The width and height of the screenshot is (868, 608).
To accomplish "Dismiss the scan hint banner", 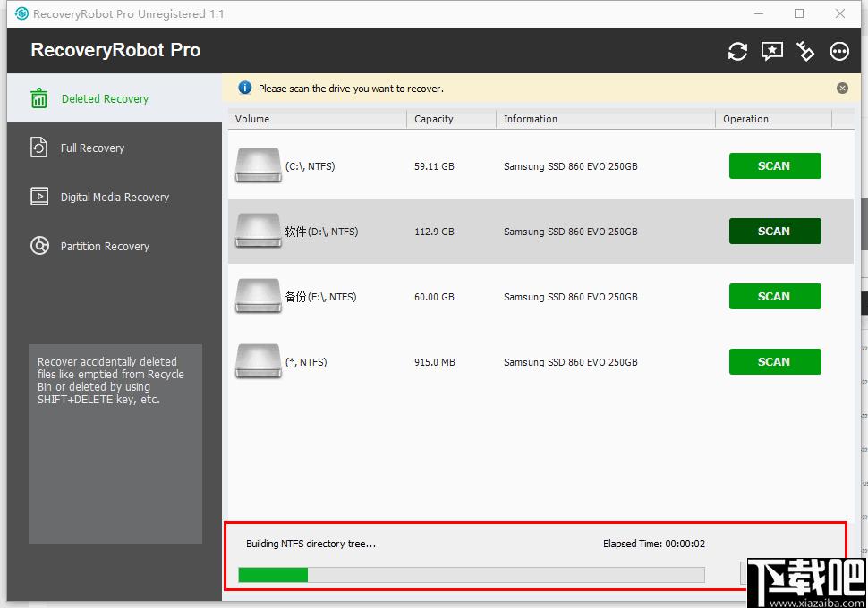I will click(842, 88).
